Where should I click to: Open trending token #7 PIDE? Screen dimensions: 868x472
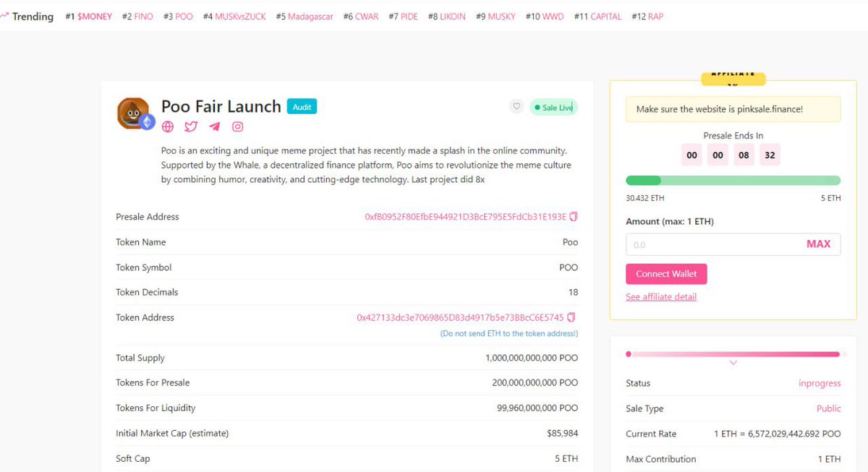click(403, 16)
